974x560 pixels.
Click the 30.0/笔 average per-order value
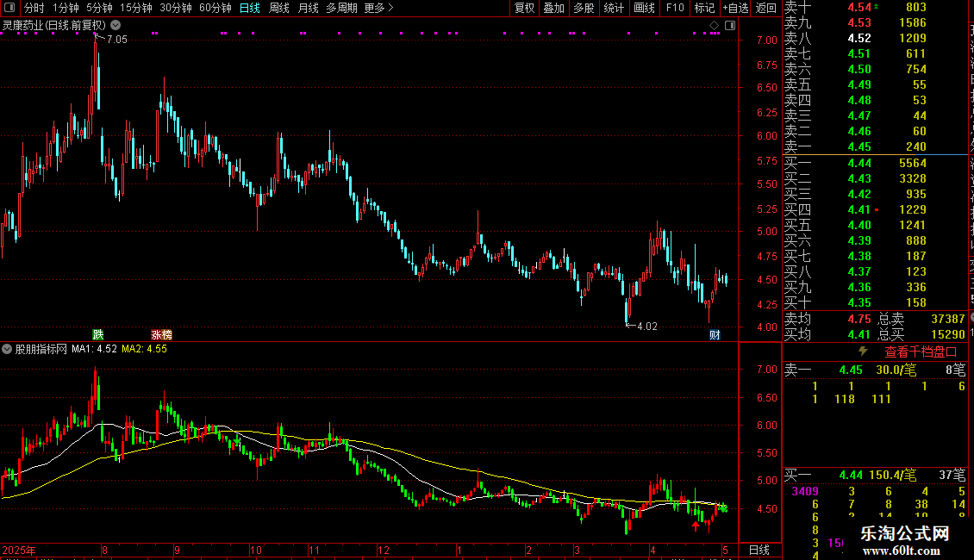[896, 370]
